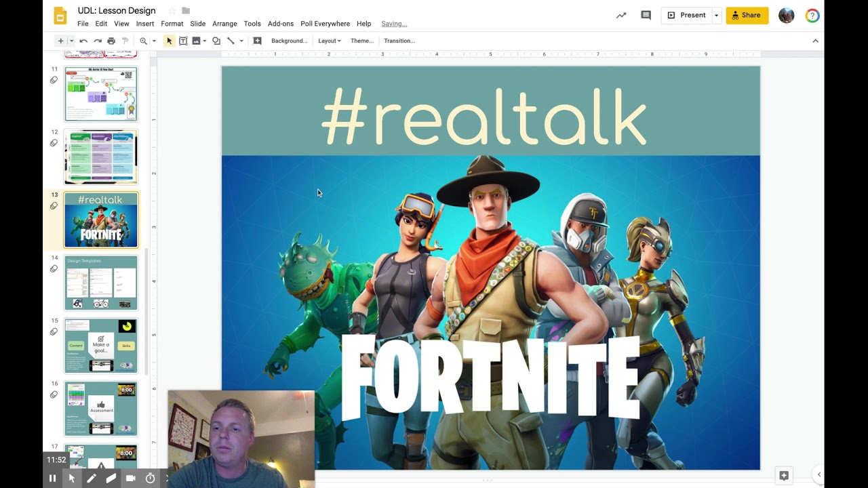Open the Tools menu
This screenshot has width=868, height=488.
[x=252, y=24]
